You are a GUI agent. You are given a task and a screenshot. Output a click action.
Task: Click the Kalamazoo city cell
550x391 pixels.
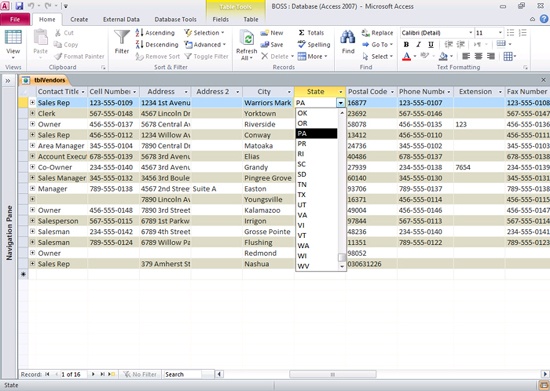pyautogui.click(x=268, y=210)
